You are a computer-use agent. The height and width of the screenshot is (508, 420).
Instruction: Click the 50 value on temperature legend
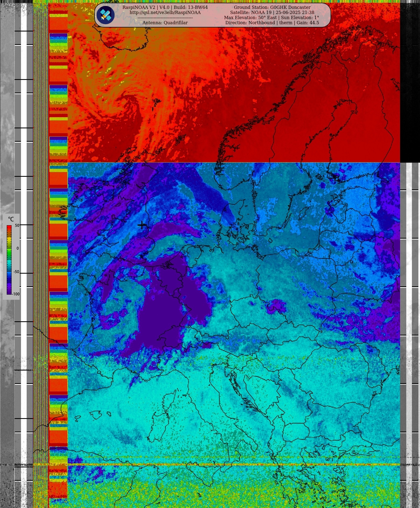pyautogui.click(x=17, y=225)
